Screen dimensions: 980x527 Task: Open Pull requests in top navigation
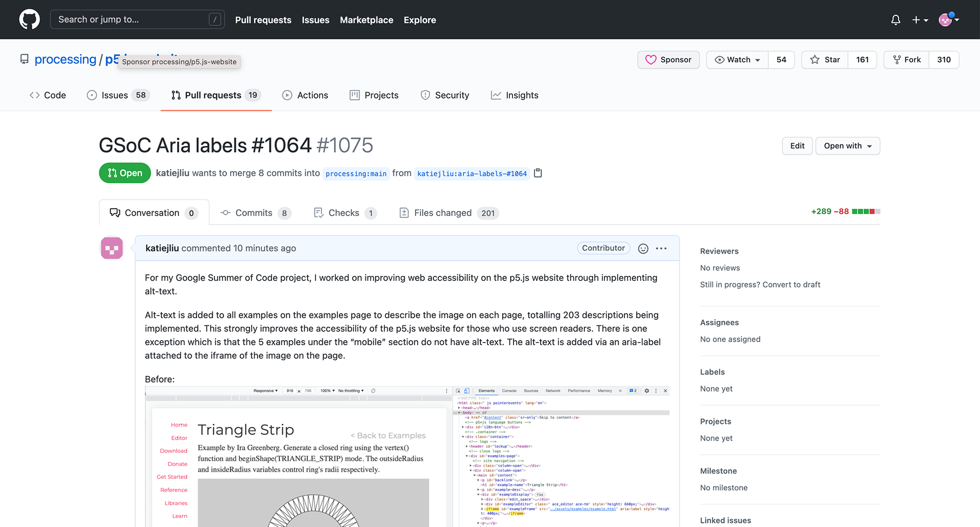(x=263, y=20)
